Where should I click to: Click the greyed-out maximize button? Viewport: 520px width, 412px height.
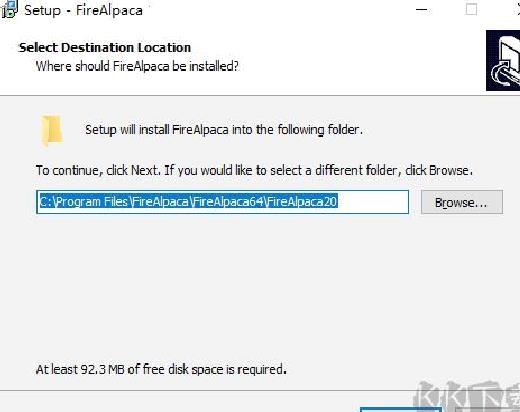471,10
